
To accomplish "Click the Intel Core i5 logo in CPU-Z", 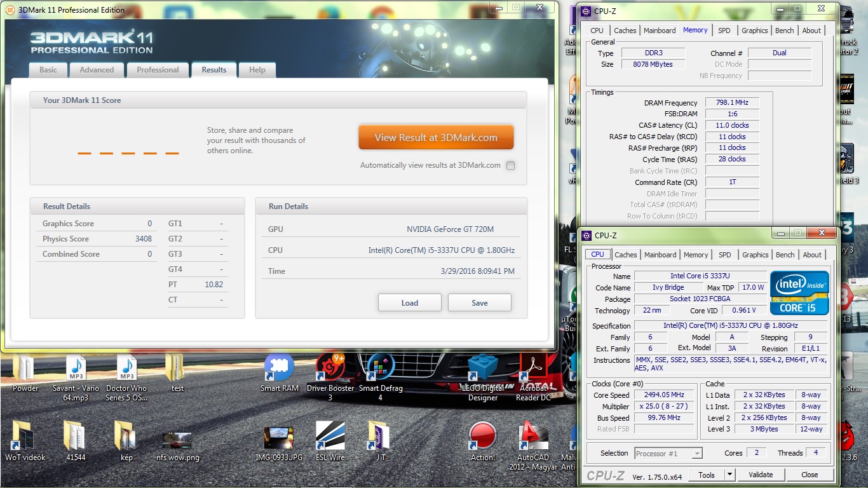I will coord(799,293).
